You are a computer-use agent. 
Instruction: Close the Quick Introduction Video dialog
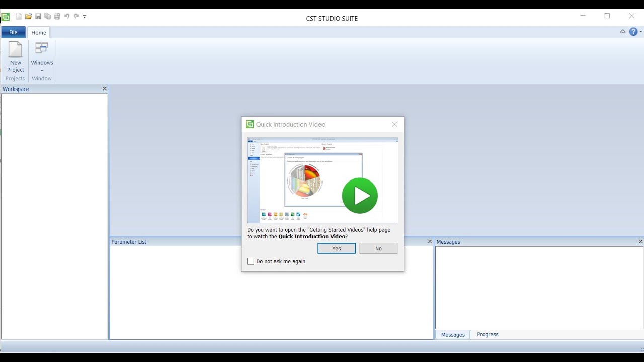click(394, 124)
